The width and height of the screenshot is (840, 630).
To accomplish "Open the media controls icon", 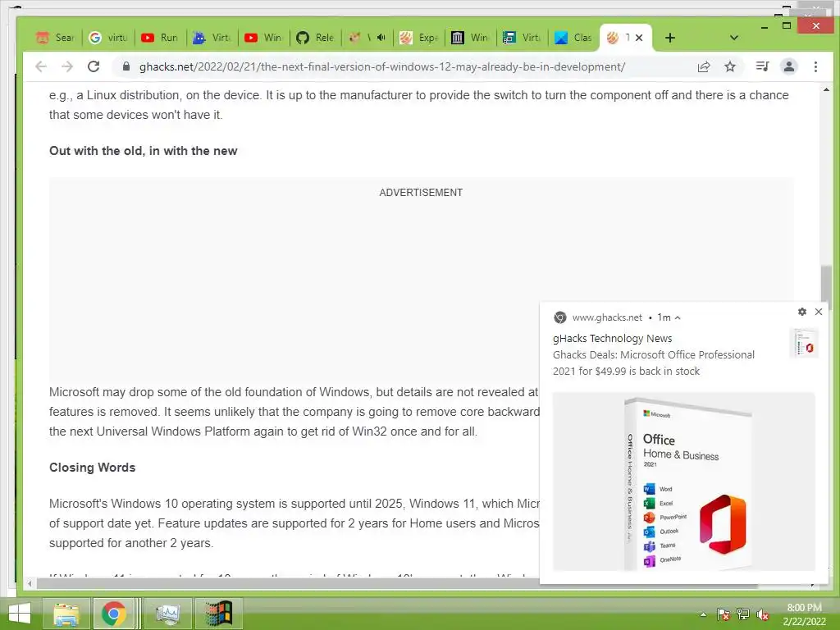I will point(762,66).
